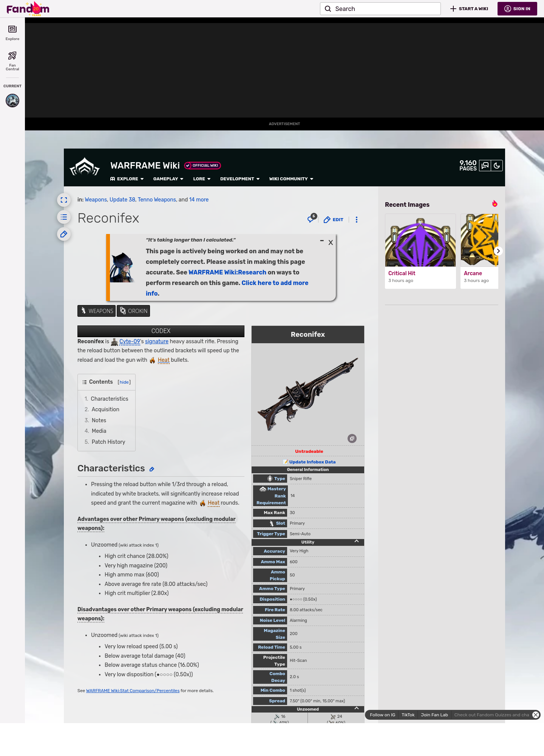The width and height of the screenshot is (544, 756).
Task: Open the Update 38 category link
Action: tap(122, 200)
